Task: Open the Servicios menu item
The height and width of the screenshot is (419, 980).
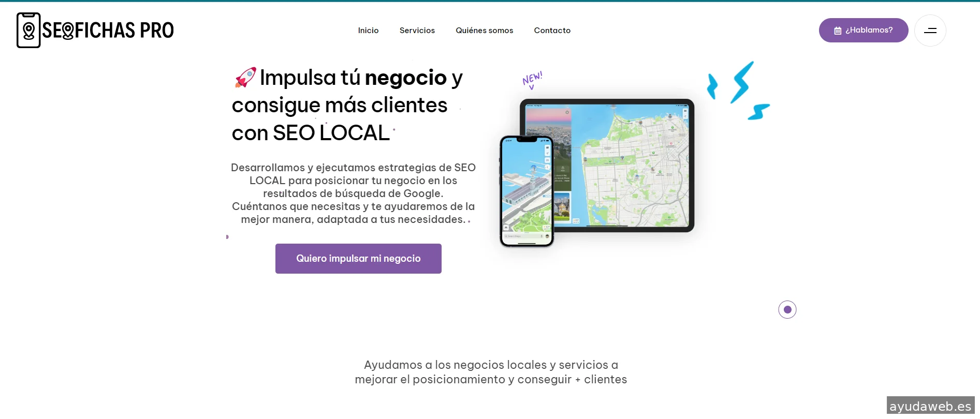Action: [417, 31]
